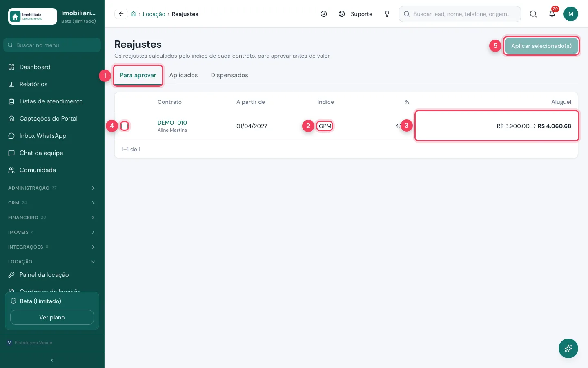Image resolution: width=588 pixels, height=368 pixels.
Task: Click the Aplicar selecionado(s) button
Action: (541, 46)
